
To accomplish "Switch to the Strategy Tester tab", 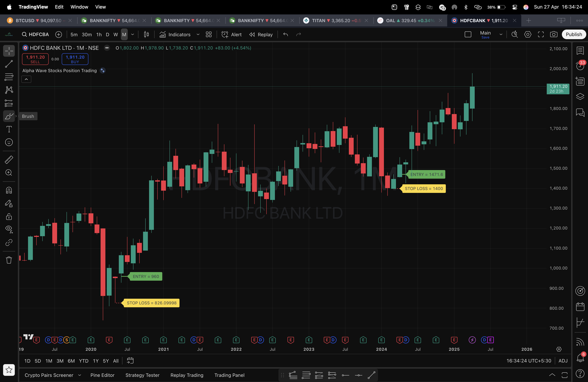I will pos(142,375).
